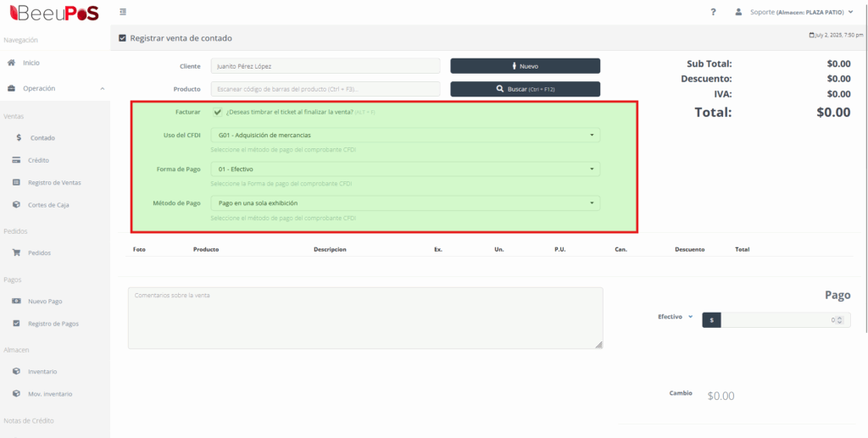
Task: Click the Buscar product button
Action: click(x=525, y=89)
